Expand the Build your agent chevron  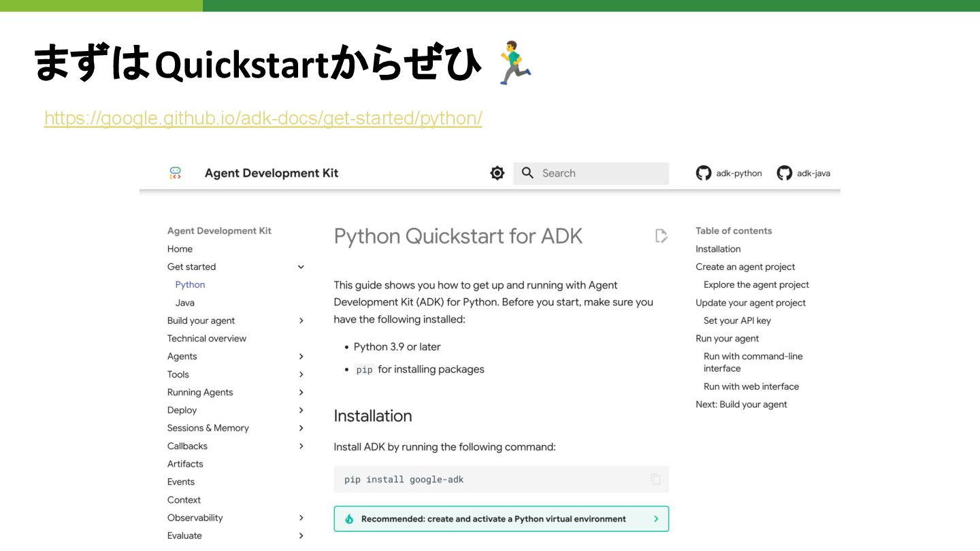(301, 320)
